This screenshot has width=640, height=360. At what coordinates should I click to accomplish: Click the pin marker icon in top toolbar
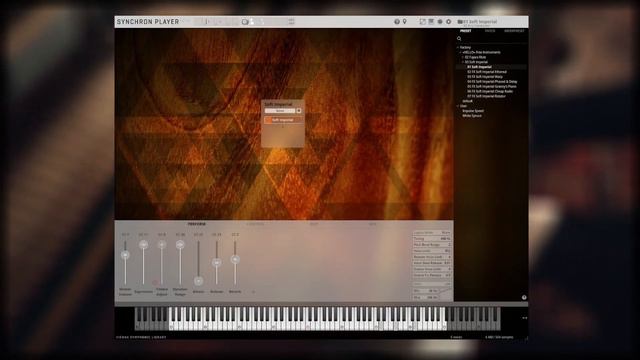(404, 22)
